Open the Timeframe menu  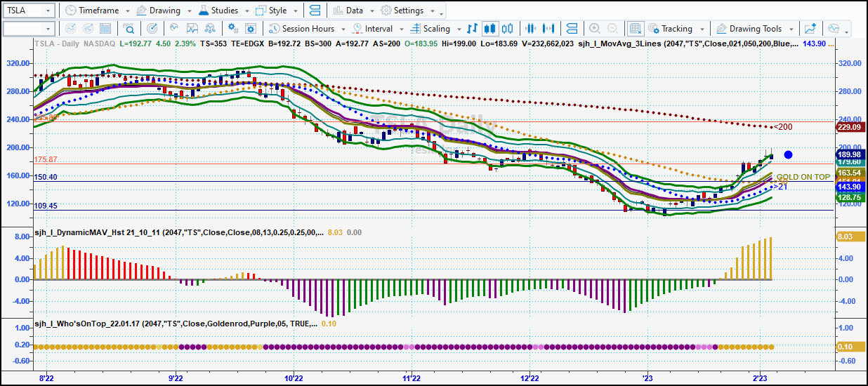click(92, 11)
